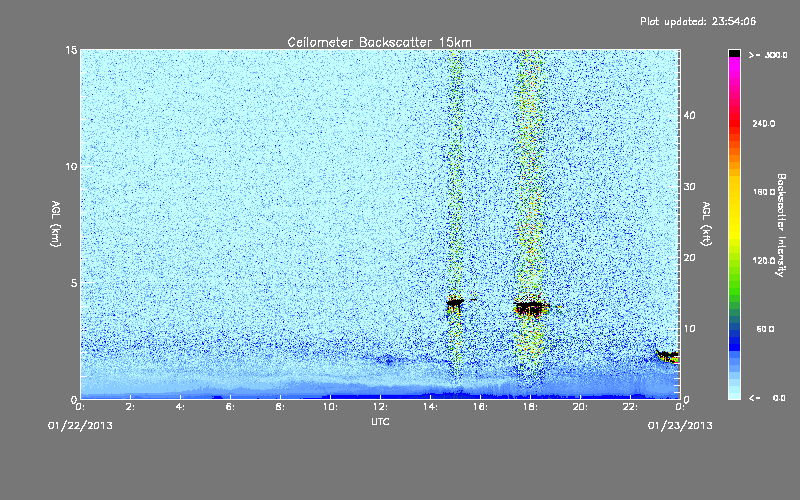
Task: Click the right "AGL (kft)" axis label
Action: click(706, 224)
